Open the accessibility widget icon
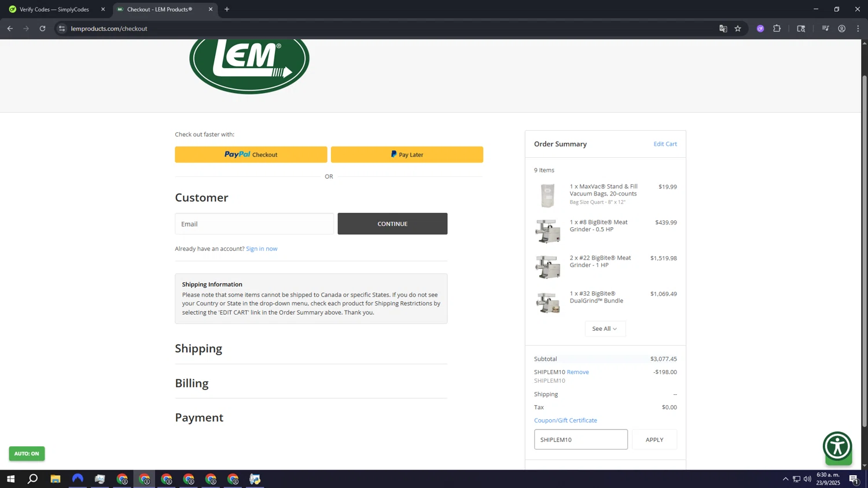The image size is (868, 488). coord(837,446)
